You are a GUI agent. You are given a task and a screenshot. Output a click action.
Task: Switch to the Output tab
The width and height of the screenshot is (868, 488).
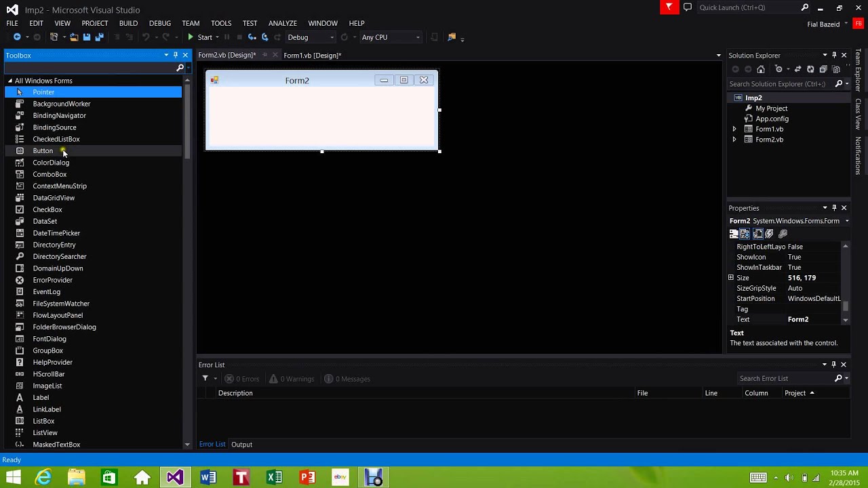241,445
